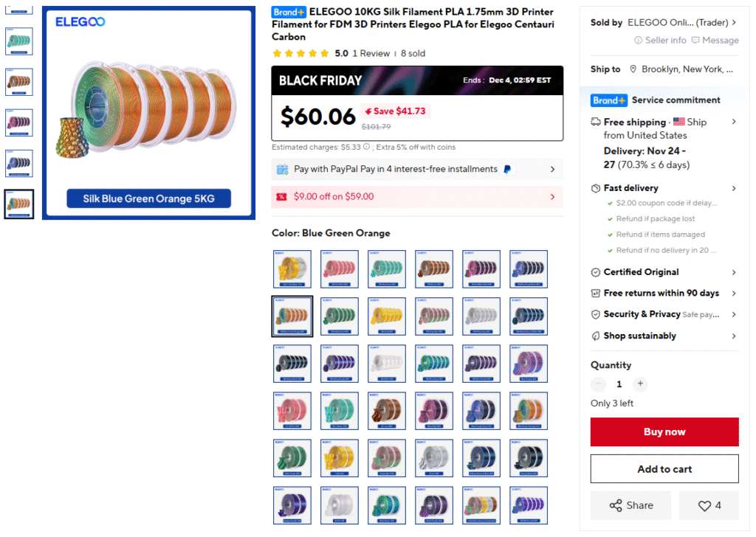Click the Seller info icon
The width and height of the screenshot is (756, 537).
(x=639, y=41)
